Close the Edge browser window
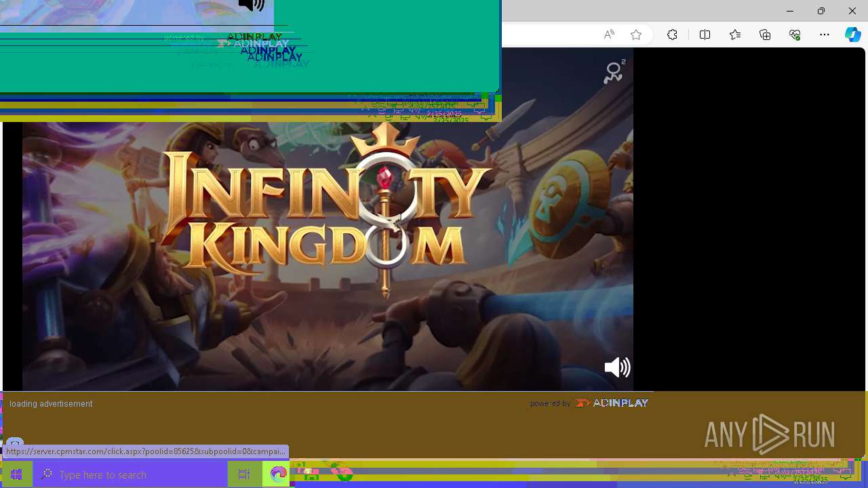This screenshot has width=868, height=488. (852, 11)
